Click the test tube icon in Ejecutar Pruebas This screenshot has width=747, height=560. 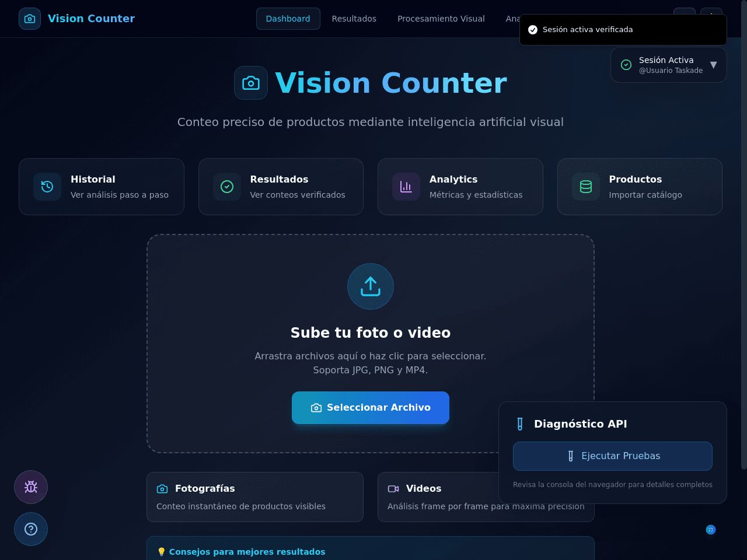tap(571, 456)
